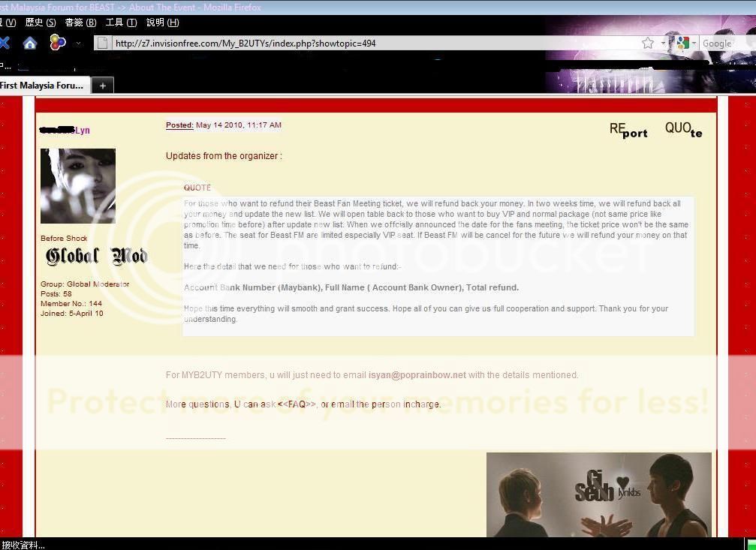Open dropdown arrow beside the colorful balls icon

[78, 44]
